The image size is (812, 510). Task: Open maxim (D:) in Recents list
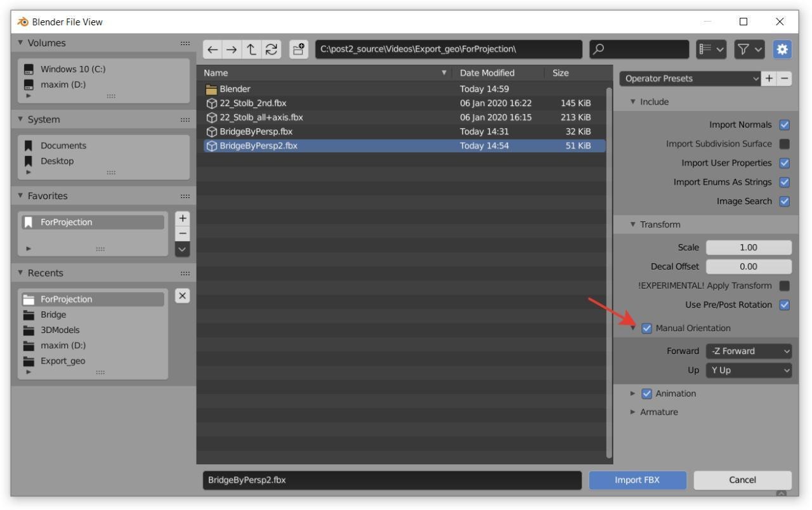coord(93,345)
